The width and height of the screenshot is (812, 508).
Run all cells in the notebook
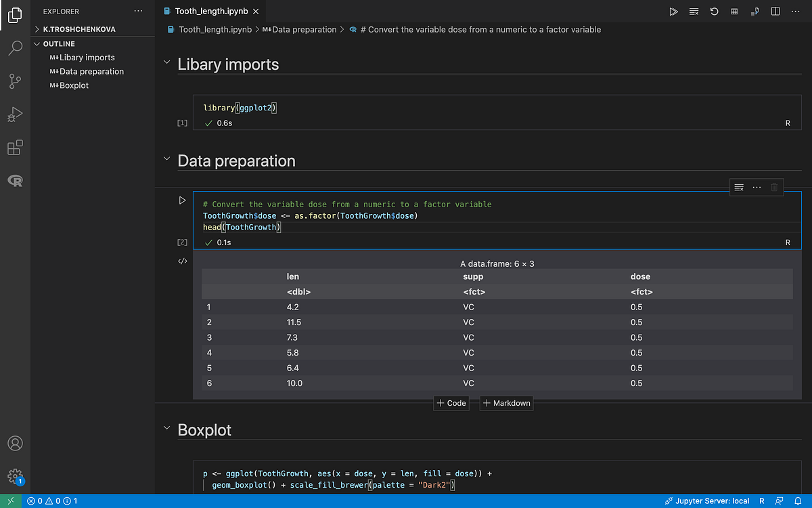click(x=673, y=12)
